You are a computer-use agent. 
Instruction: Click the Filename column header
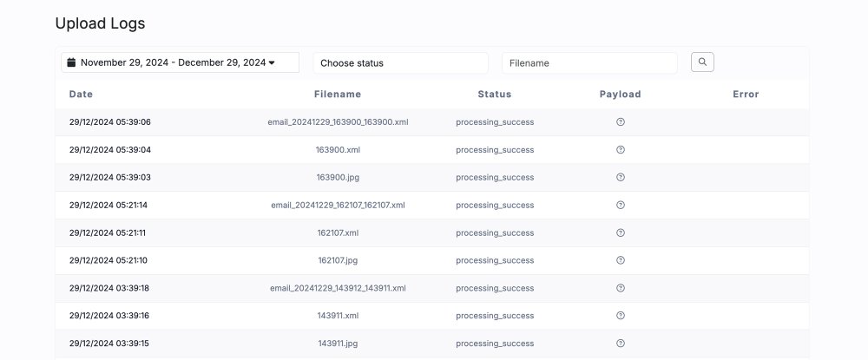tap(338, 94)
